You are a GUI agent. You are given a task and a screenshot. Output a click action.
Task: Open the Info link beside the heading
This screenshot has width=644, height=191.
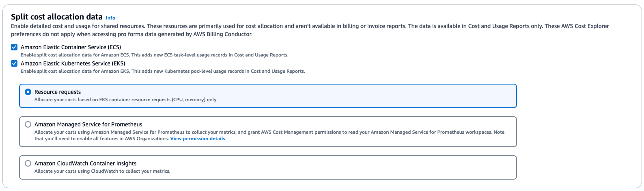pyautogui.click(x=110, y=18)
